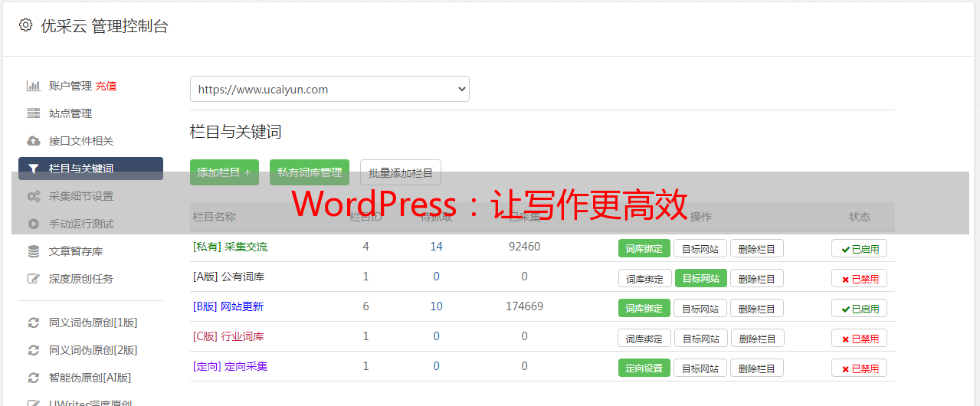Click the cloud upload icon for 接口文件相关
This screenshot has width=980, height=406.
[33, 141]
